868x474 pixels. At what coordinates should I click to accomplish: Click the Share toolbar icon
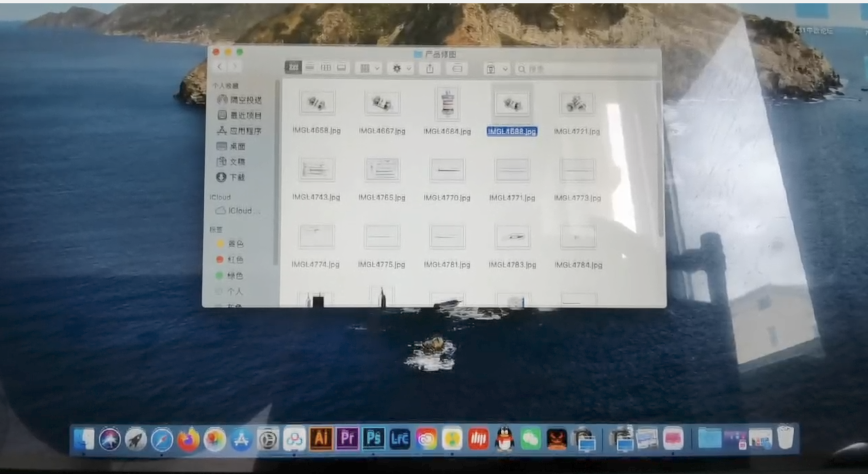[x=430, y=69]
